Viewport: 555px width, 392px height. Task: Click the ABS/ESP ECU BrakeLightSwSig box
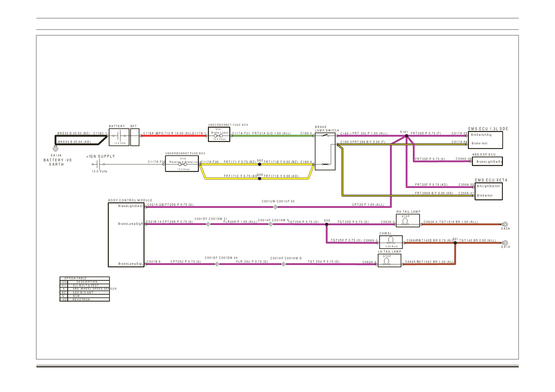[x=487, y=161]
